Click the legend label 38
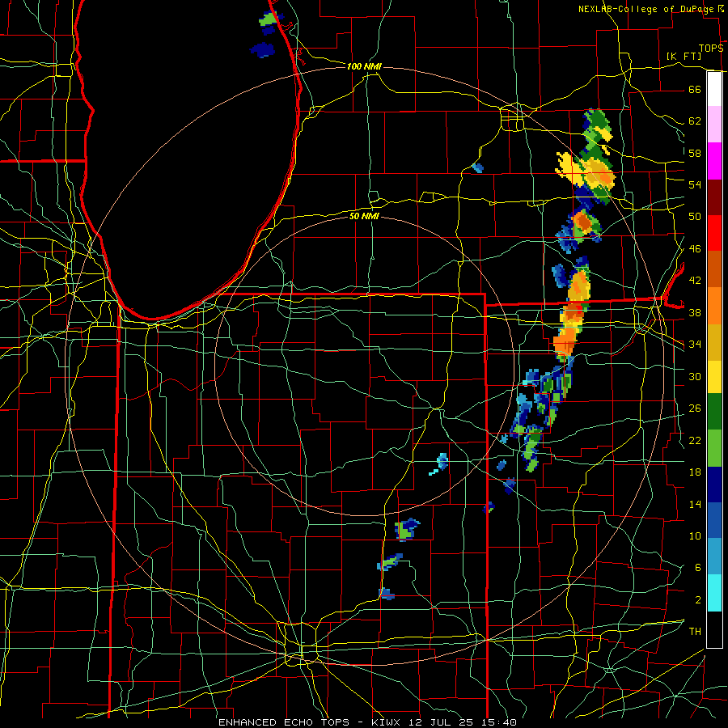The height and width of the screenshot is (728, 728). pos(695,312)
